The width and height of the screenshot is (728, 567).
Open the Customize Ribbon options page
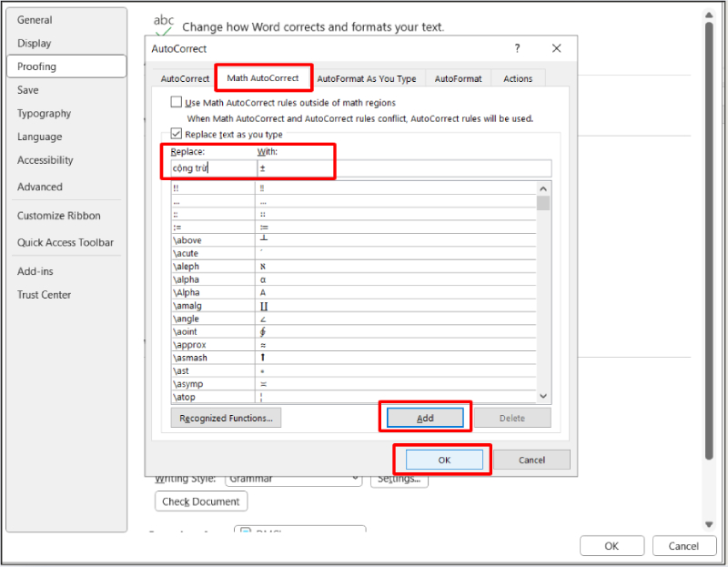click(59, 216)
